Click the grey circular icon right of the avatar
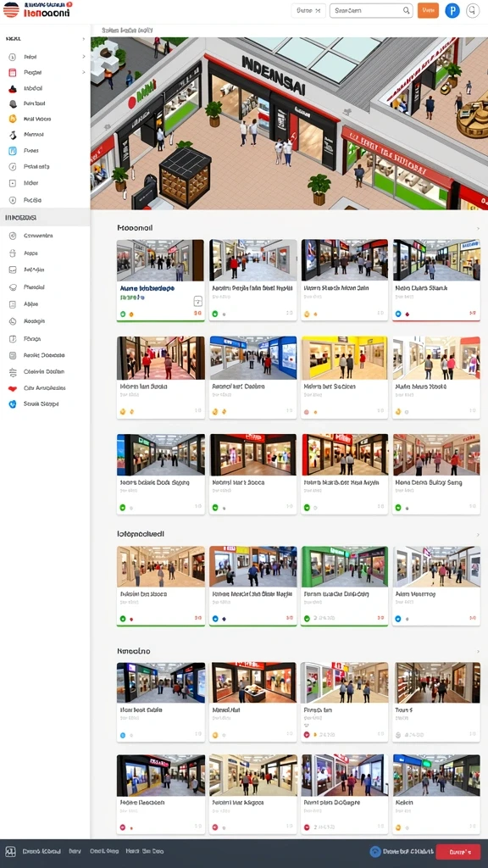 tap(473, 10)
